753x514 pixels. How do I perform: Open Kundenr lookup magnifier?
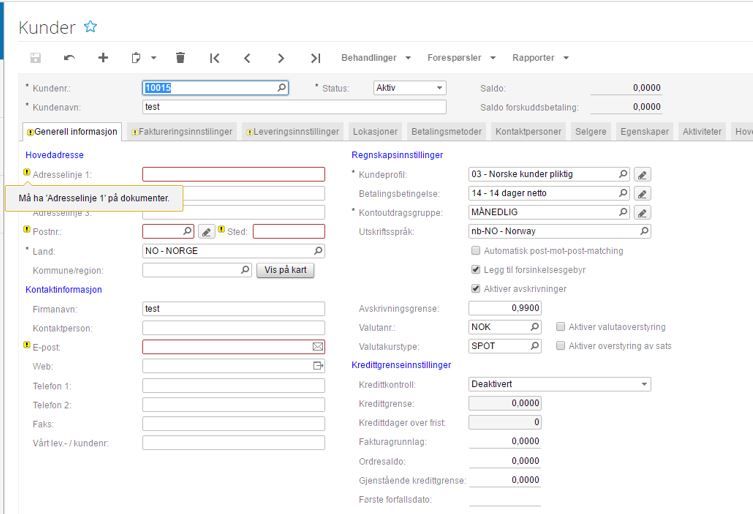(x=282, y=87)
